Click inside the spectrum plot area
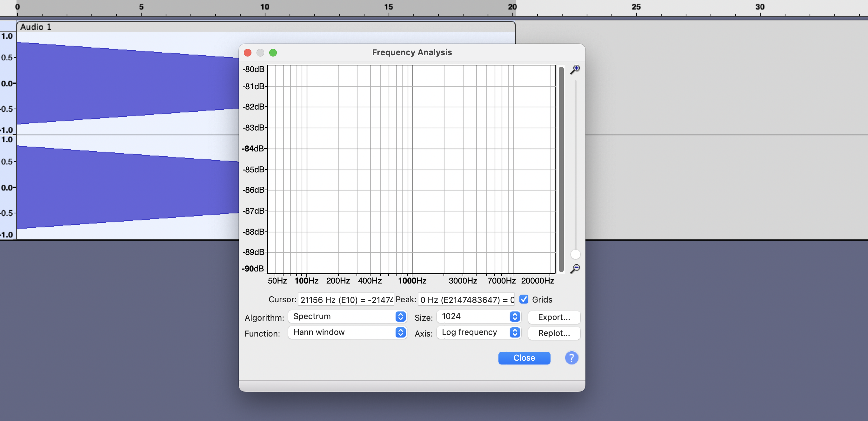 (x=411, y=169)
